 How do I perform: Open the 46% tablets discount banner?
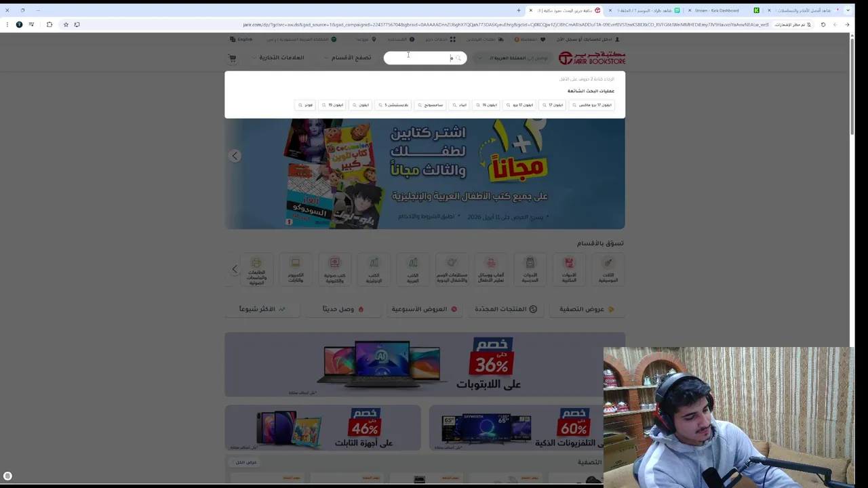pyautogui.click(x=323, y=428)
